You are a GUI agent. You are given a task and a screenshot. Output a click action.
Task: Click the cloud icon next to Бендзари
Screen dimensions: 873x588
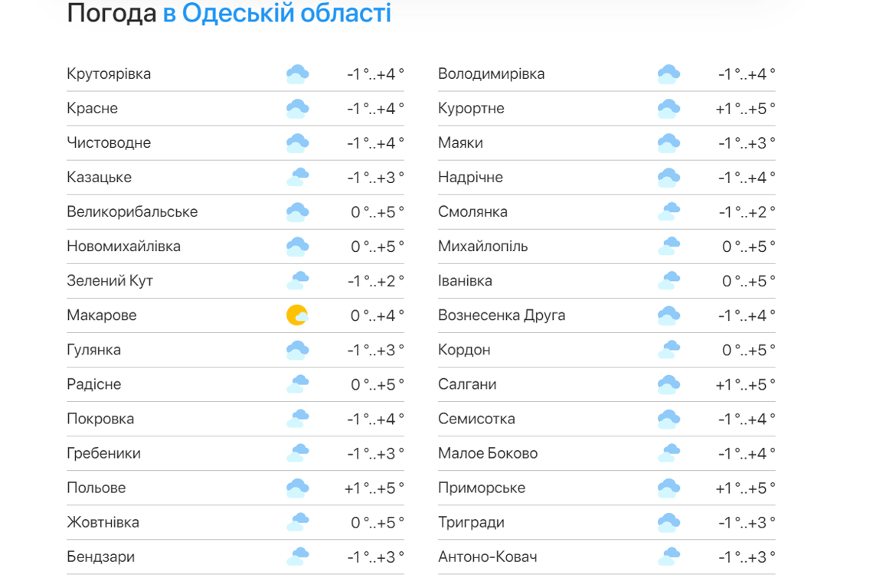click(297, 557)
